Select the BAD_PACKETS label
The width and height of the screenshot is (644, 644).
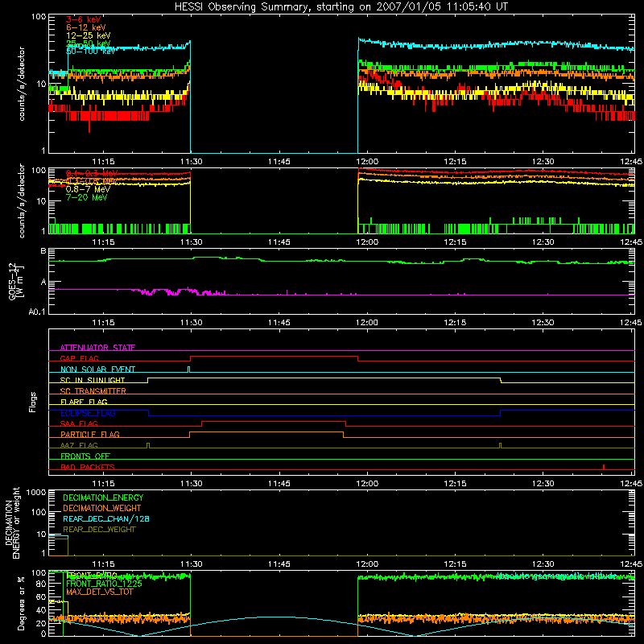click(88, 467)
